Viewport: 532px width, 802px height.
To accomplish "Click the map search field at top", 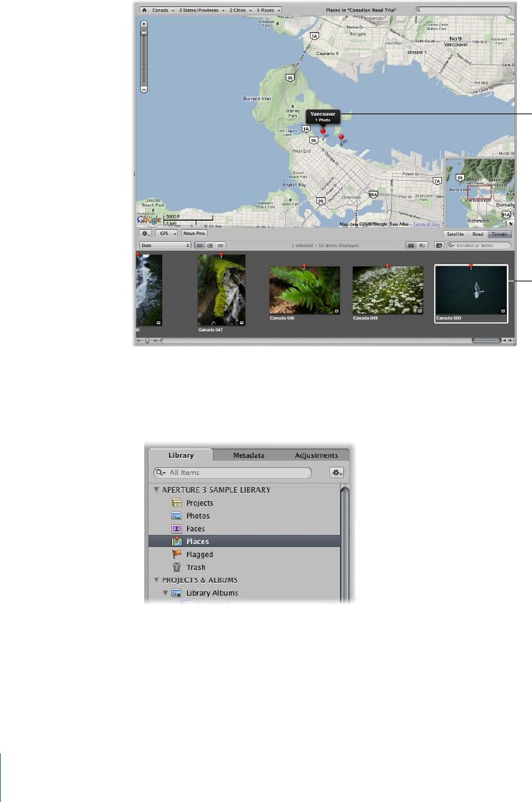I will [x=463, y=10].
